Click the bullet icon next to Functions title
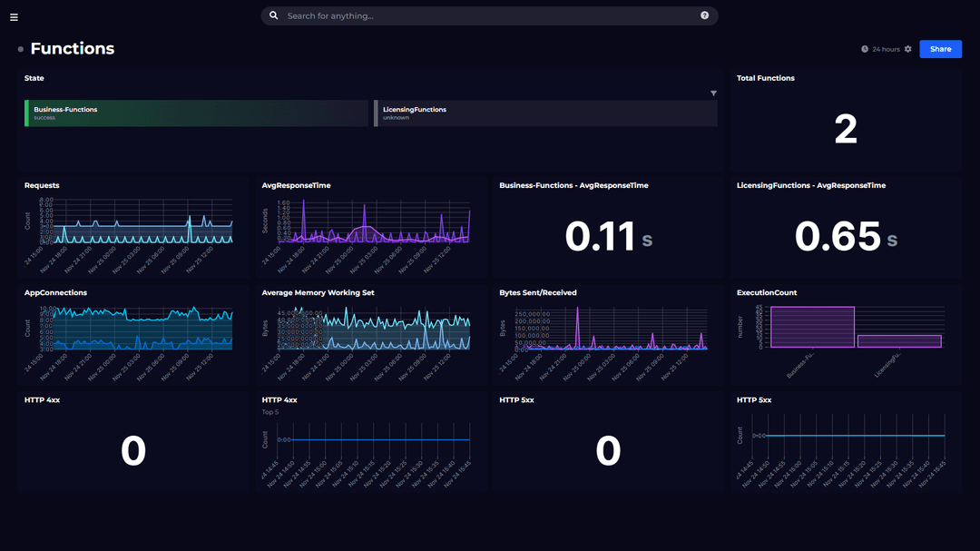This screenshot has height=551, width=980. [x=19, y=49]
